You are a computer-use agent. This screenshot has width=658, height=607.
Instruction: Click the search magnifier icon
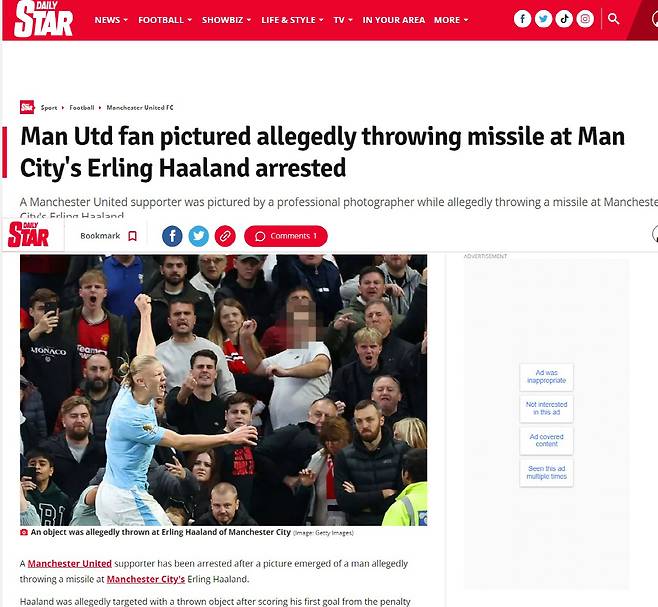pos(613,19)
